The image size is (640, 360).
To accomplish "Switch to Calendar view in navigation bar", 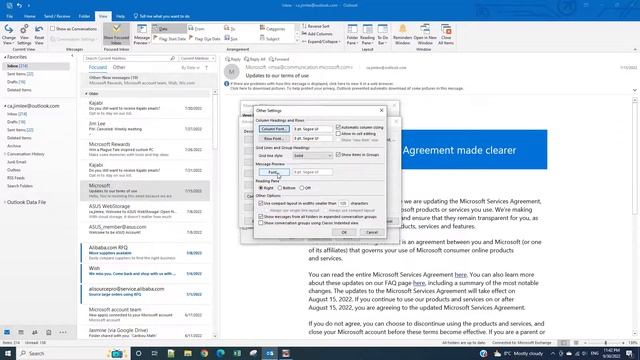I will [21, 332].
